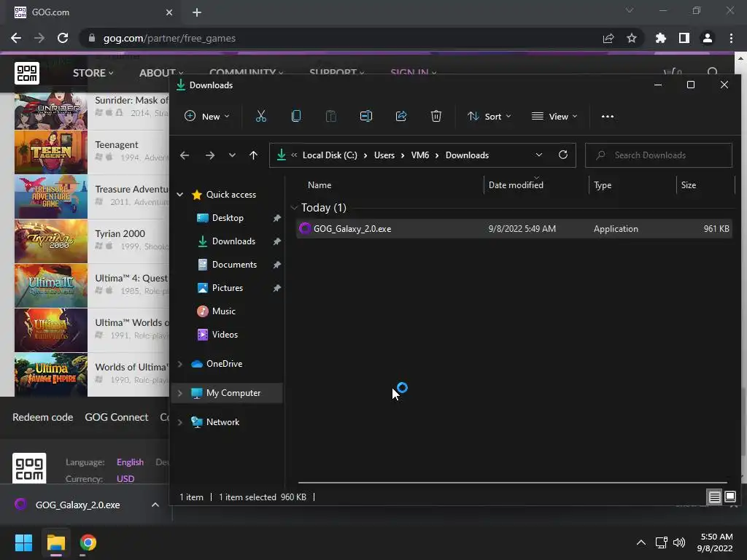The width and height of the screenshot is (747, 560).
Task: Sort by the Type column header
Action: pyautogui.click(x=603, y=184)
